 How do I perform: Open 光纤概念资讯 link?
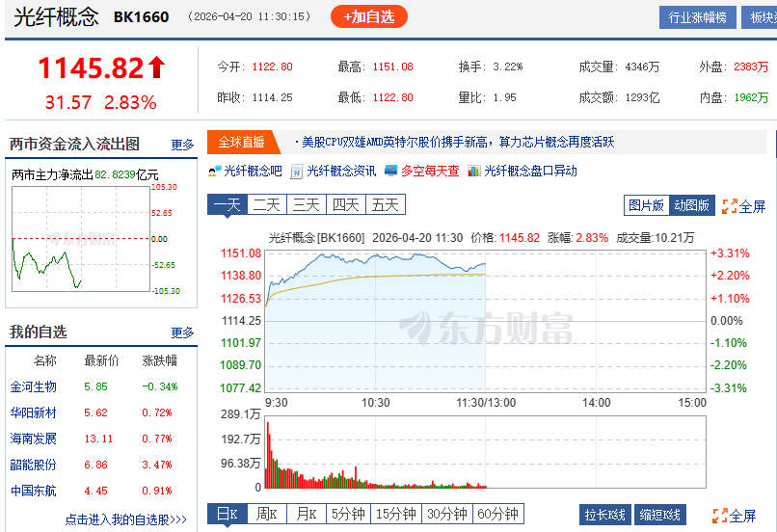(x=341, y=172)
